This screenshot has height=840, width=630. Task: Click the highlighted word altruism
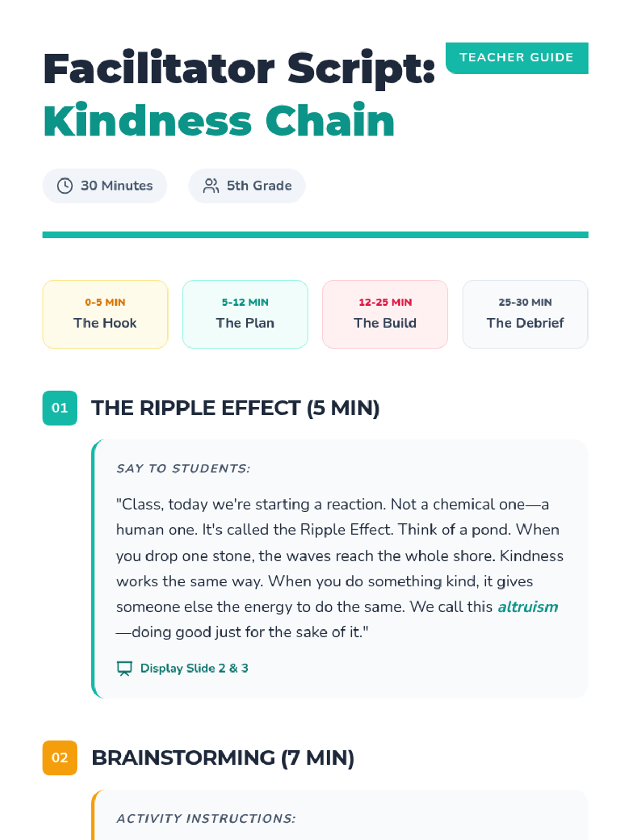[528, 607]
